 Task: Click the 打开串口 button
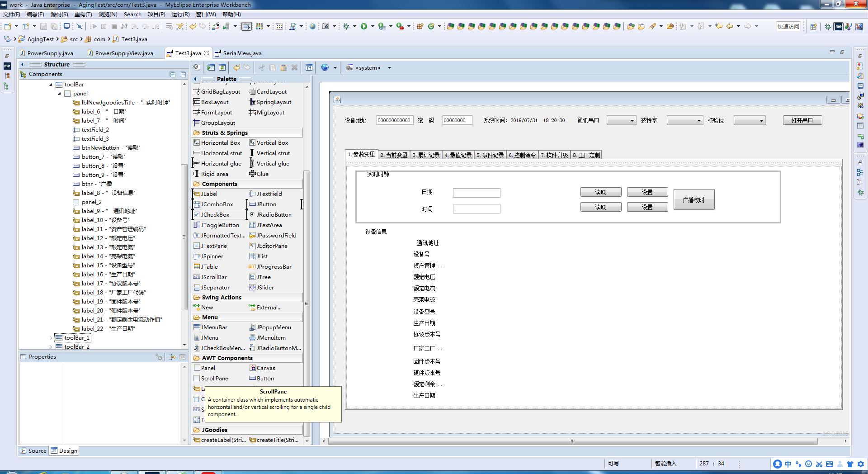(802, 120)
